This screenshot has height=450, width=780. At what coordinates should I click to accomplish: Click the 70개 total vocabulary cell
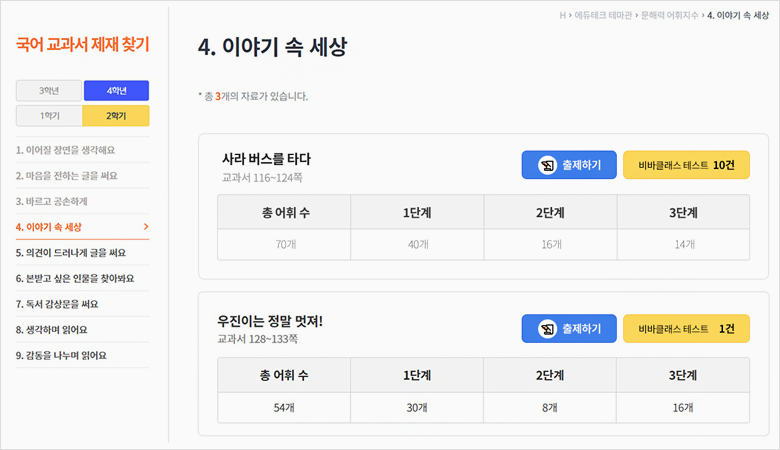coord(284,245)
